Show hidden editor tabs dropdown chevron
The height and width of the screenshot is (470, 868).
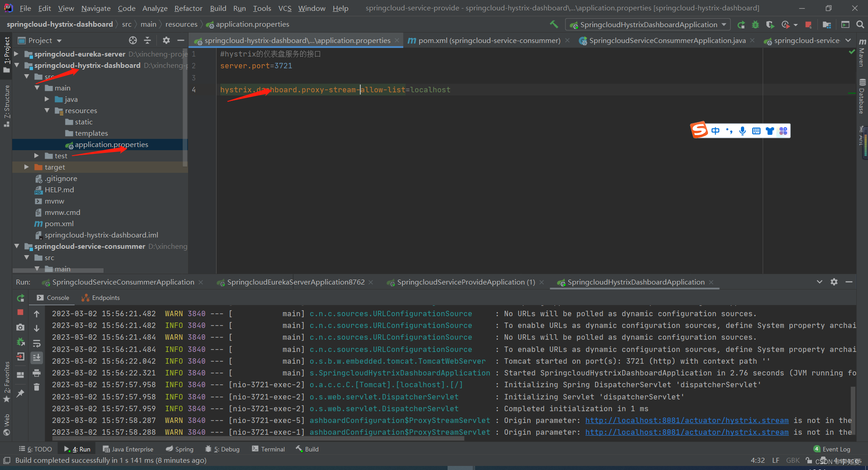pos(848,40)
